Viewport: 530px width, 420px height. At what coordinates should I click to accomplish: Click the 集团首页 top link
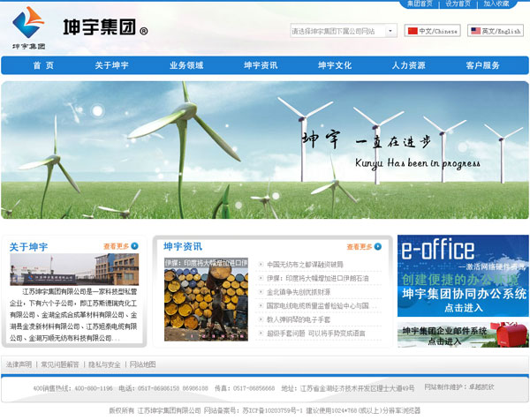[420, 4]
